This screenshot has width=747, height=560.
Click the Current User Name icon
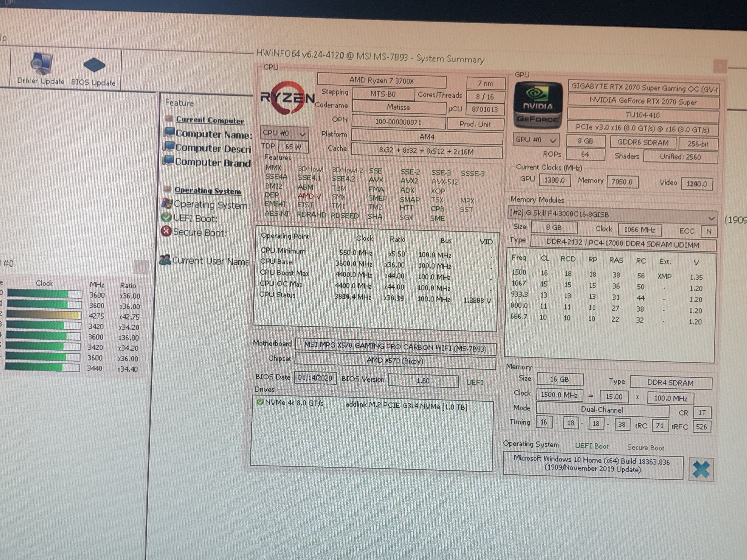[x=165, y=260]
